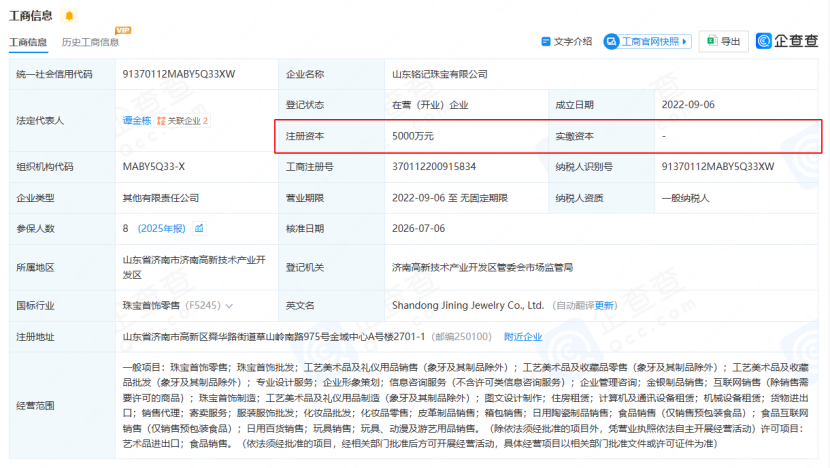Image resolution: width=830 pixels, height=468 pixels.
Task: Select the 参保人数 value 8
Action: [x=125, y=229]
